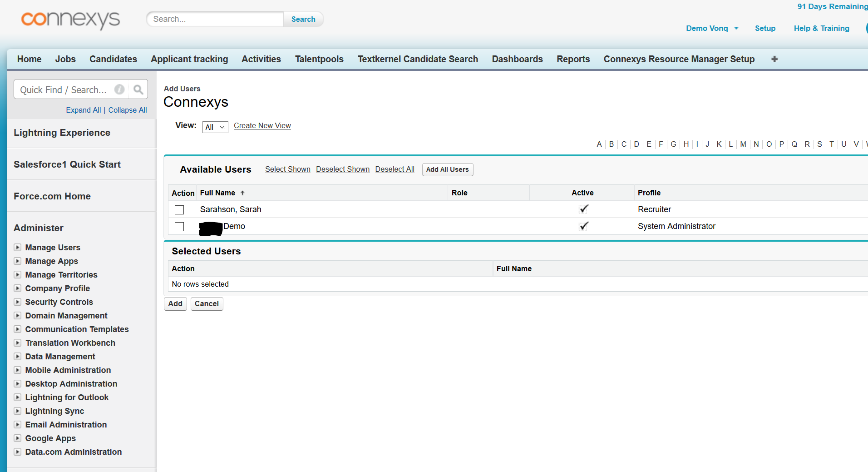This screenshot has width=868, height=472.
Task: Open Lightning Experience in the sidebar
Action: [62, 133]
